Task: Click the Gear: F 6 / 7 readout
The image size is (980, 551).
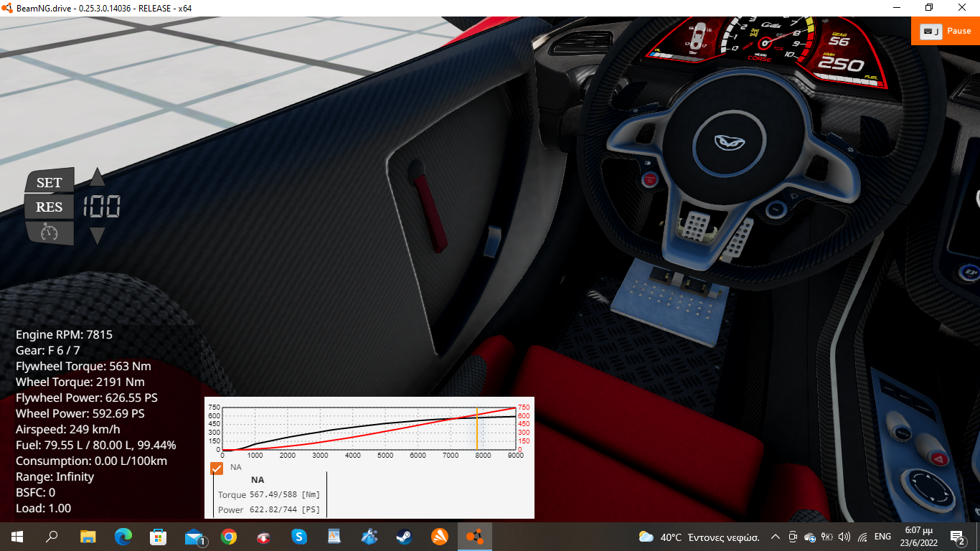Action: pyautogui.click(x=48, y=350)
